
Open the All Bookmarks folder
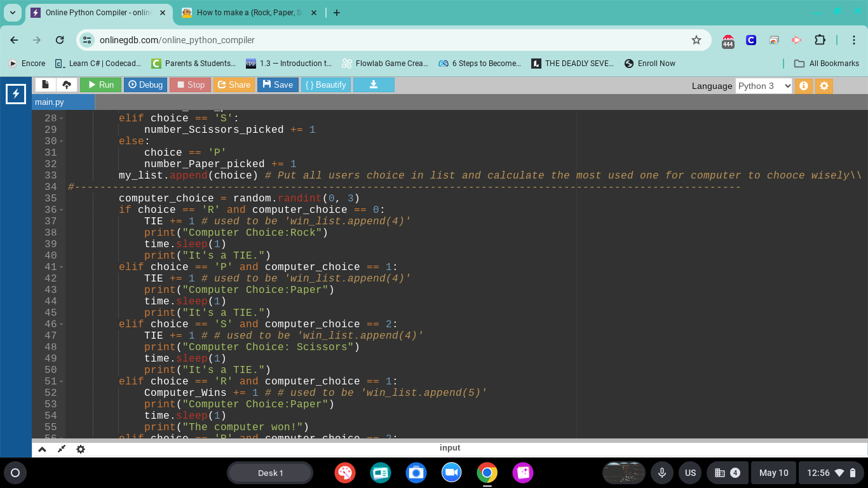pos(827,64)
